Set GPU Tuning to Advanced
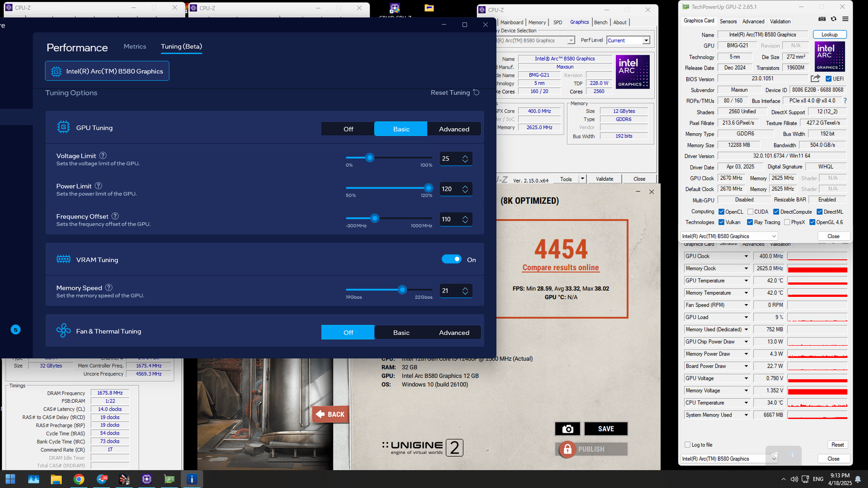This screenshot has height=488, width=868. [454, 129]
